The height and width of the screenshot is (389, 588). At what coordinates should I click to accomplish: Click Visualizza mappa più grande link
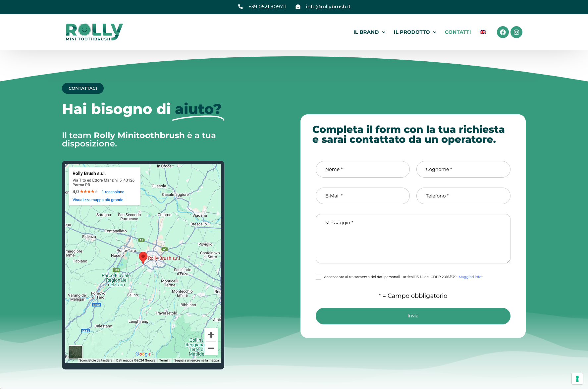[98, 200]
